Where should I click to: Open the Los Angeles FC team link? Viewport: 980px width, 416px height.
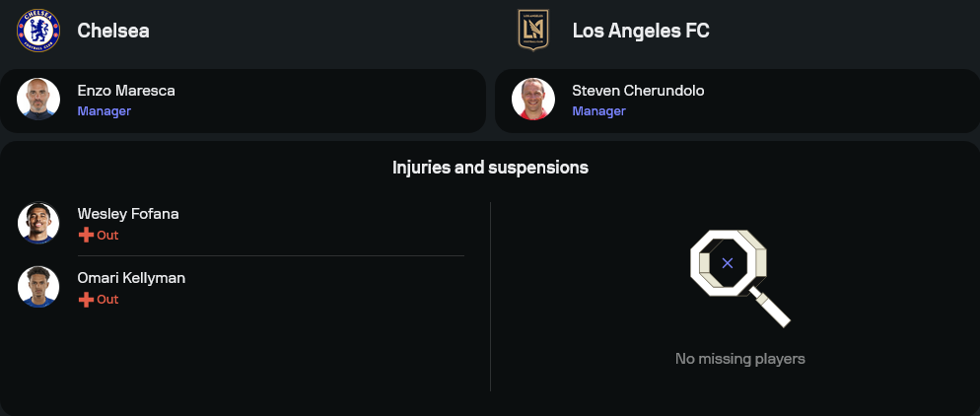click(641, 31)
